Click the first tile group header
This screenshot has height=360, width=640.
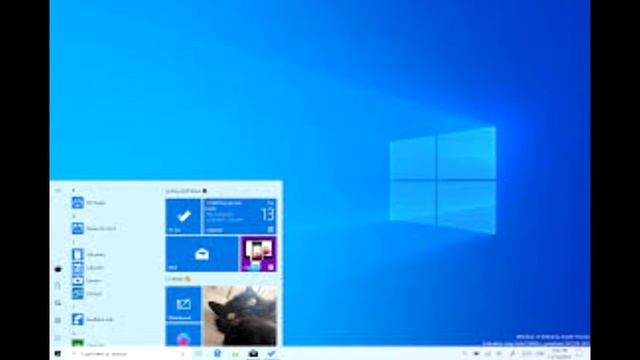click(x=186, y=191)
